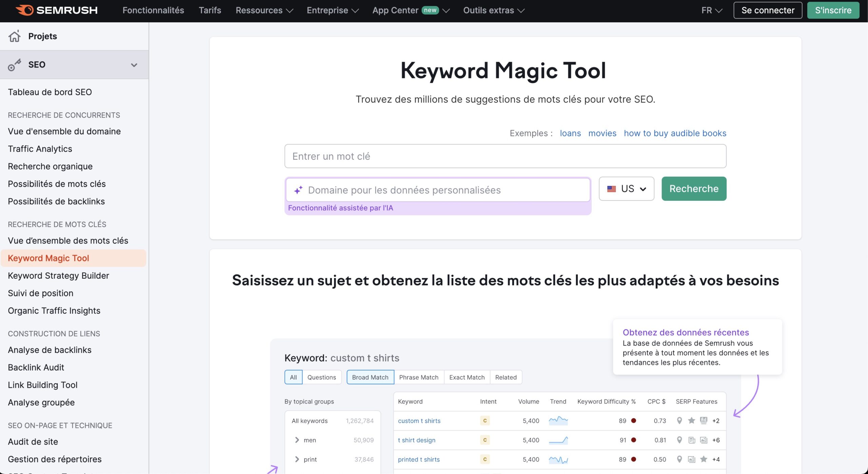
Task: Expand the men topical group
Action: pos(297,440)
